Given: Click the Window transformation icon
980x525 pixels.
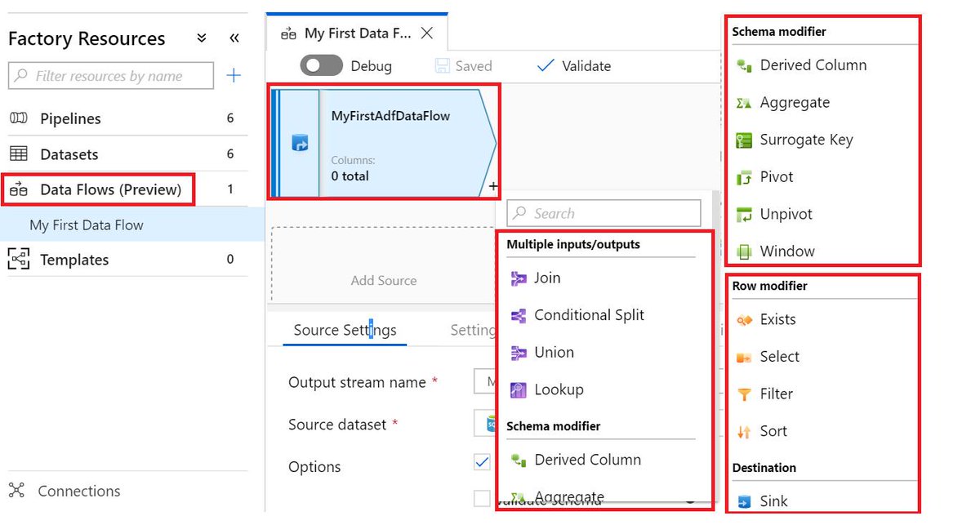Looking at the screenshot, I should coord(743,251).
